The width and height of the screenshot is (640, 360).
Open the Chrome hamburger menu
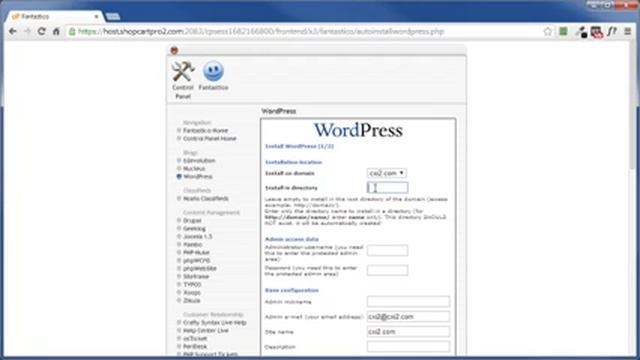628,31
